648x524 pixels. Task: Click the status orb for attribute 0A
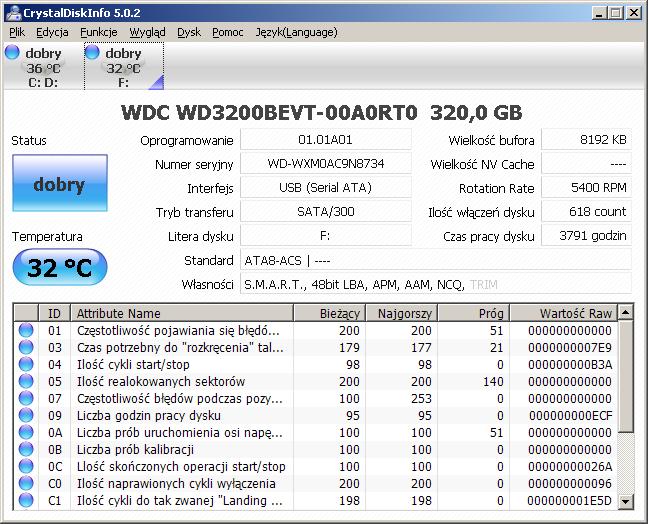(26, 432)
